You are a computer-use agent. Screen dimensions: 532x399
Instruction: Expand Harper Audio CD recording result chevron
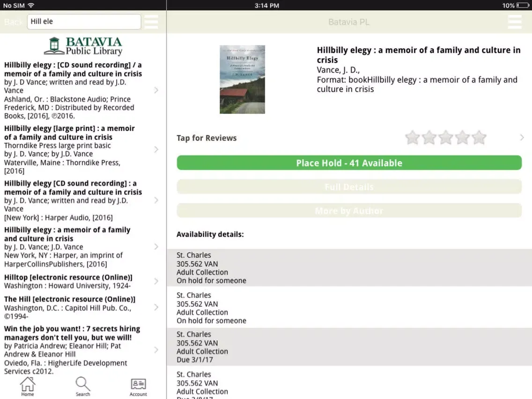156,200
